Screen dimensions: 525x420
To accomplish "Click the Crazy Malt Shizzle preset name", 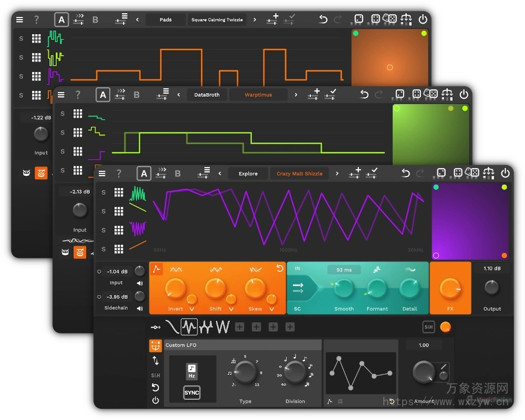I will 299,173.
